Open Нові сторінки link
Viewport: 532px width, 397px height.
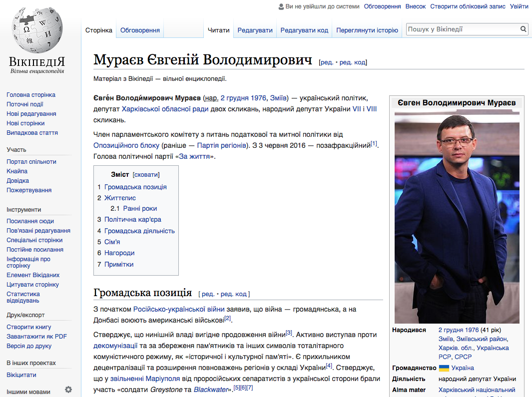click(x=25, y=123)
